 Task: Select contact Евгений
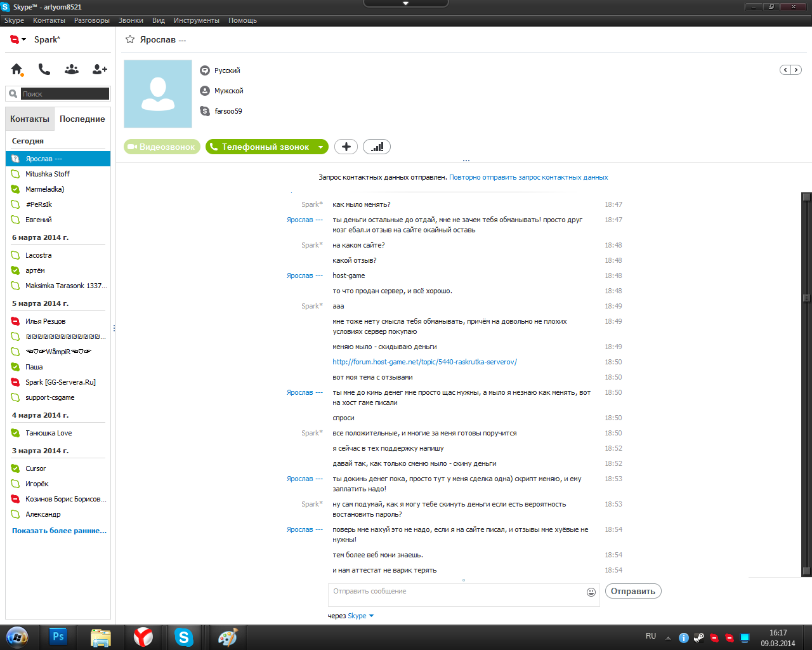(58, 220)
